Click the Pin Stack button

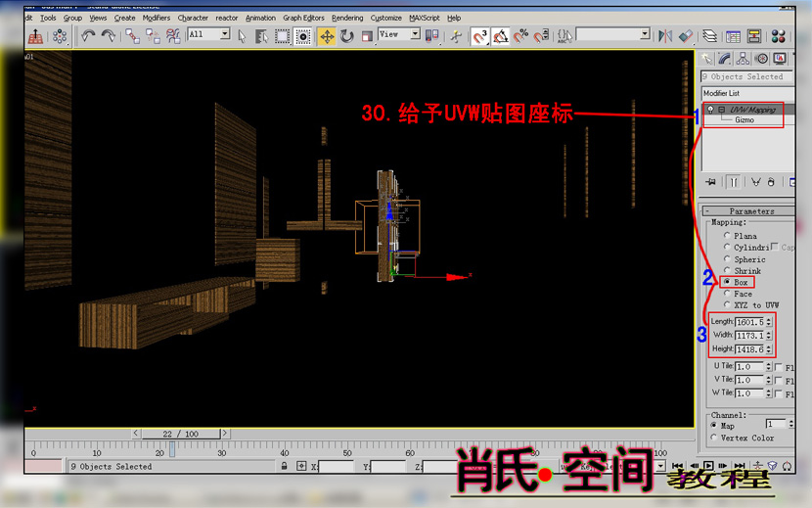(x=710, y=182)
